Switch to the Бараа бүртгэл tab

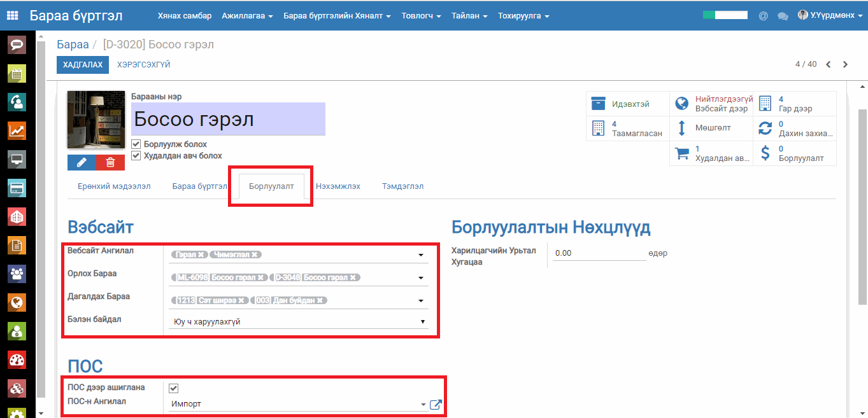[199, 186]
